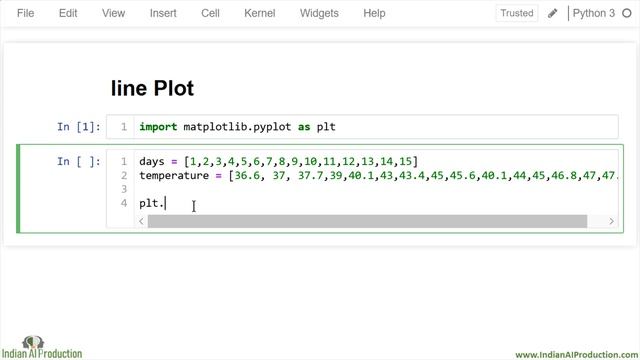Image resolution: width=640 pixels, height=360 pixels.
Task: Open the Edit menu
Action: 68,13
